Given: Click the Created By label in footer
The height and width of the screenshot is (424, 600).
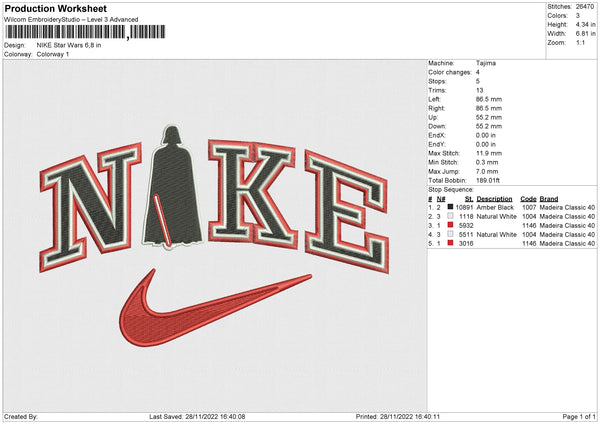Looking at the screenshot, I should [21, 417].
